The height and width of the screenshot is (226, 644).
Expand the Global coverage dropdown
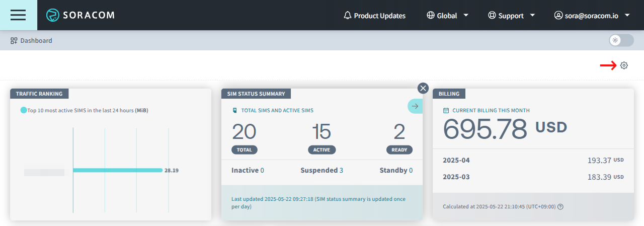click(x=447, y=16)
